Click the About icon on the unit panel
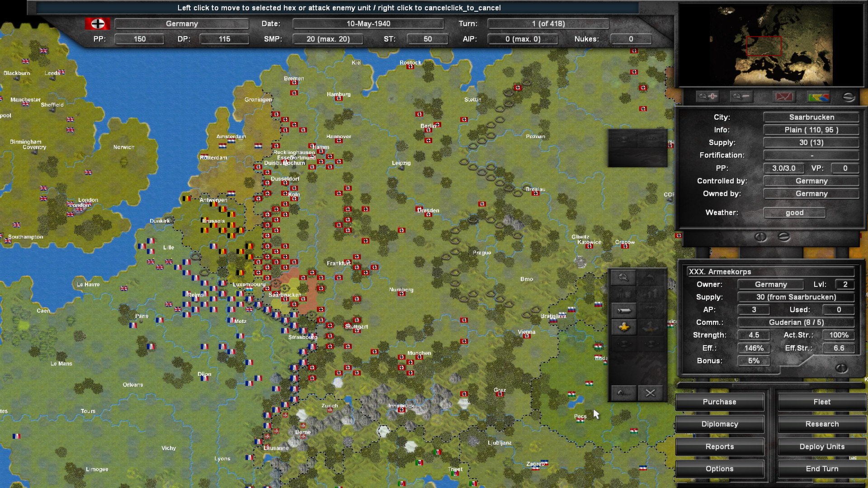The width and height of the screenshot is (868, 488). pos(623,393)
